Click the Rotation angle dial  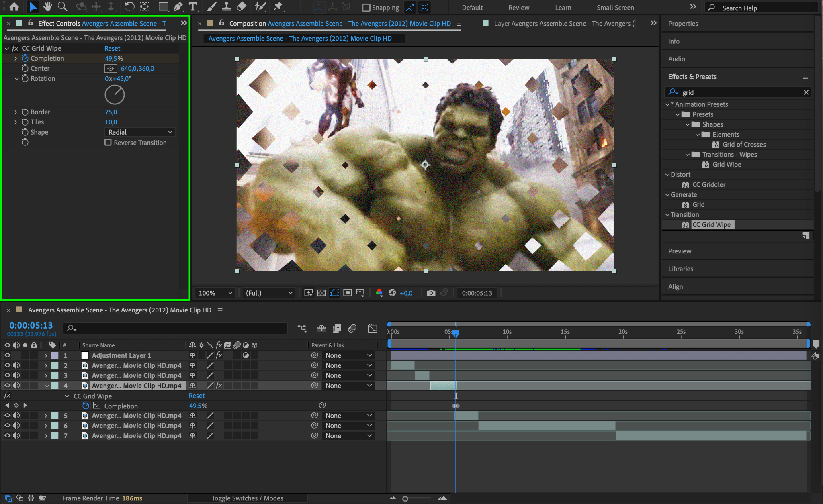115,95
